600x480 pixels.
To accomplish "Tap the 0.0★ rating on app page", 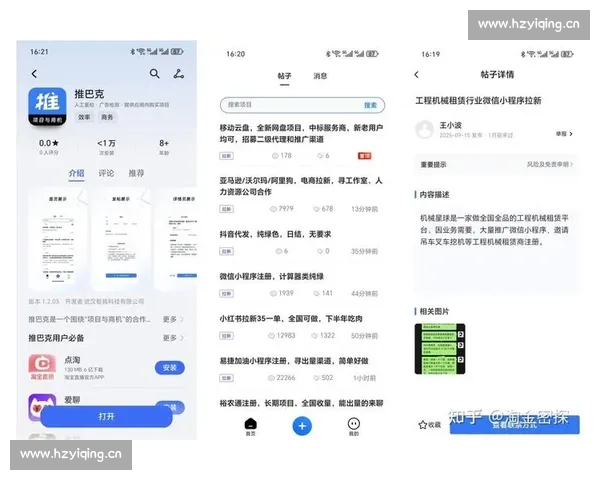I will [x=49, y=144].
